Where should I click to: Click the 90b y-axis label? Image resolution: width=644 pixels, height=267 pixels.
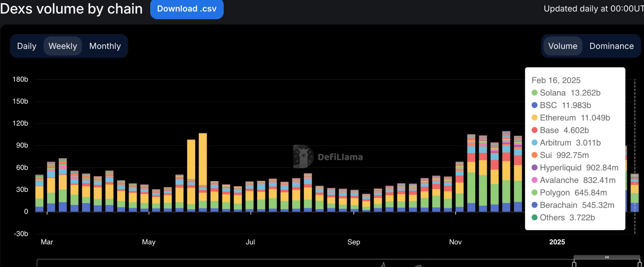pyautogui.click(x=22, y=145)
